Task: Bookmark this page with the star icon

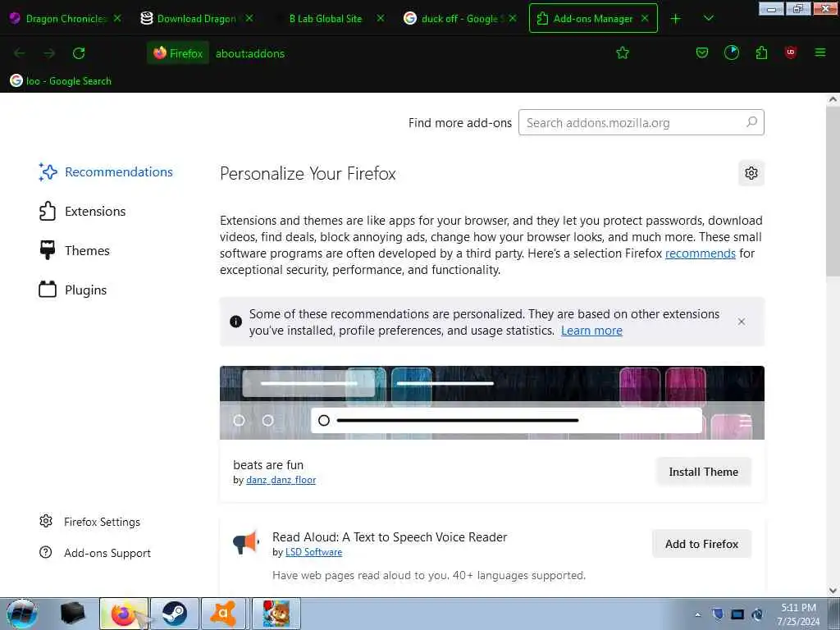Action: 623,53
